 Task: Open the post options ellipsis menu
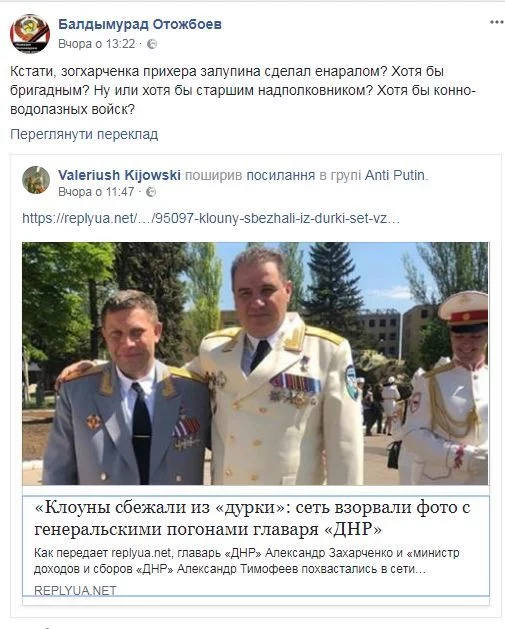pos(497,22)
